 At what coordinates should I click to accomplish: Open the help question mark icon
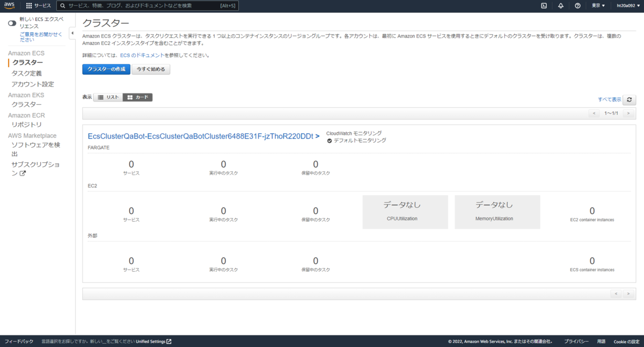pos(577,5)
